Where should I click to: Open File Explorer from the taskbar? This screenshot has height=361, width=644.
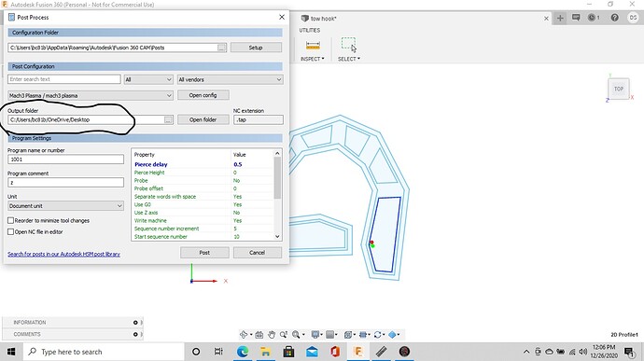click(x=266, y=352)
